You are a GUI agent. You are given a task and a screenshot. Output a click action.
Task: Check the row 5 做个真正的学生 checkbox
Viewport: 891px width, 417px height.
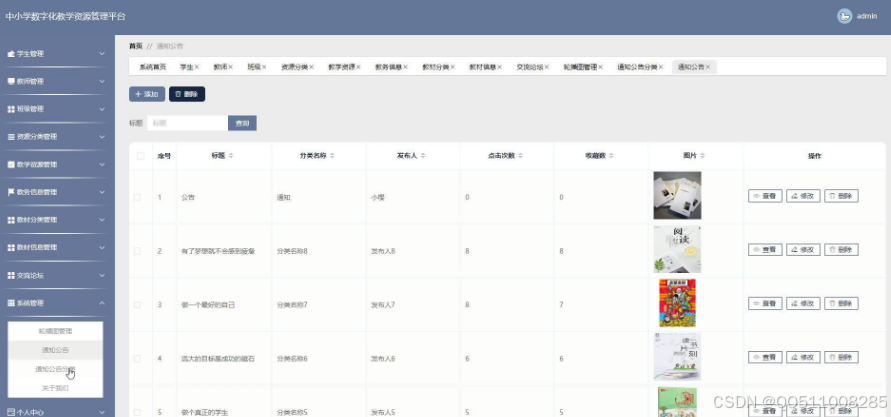click(x=137, y=412)
